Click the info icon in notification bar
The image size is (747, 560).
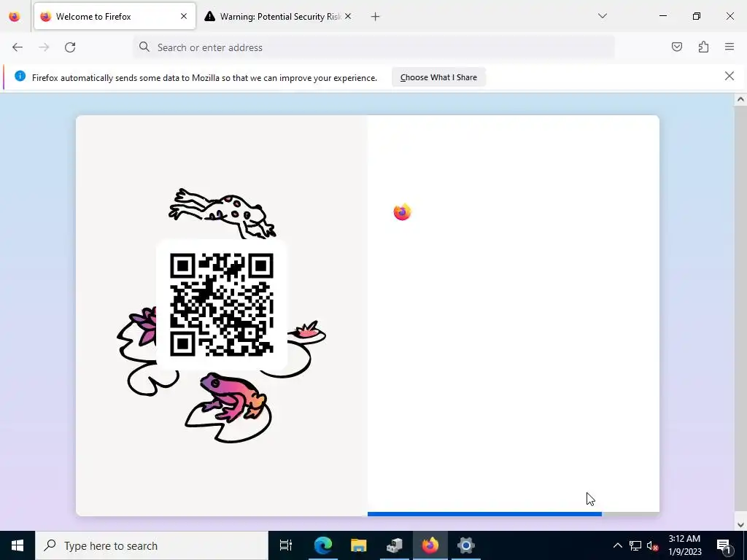pos(20,76)
